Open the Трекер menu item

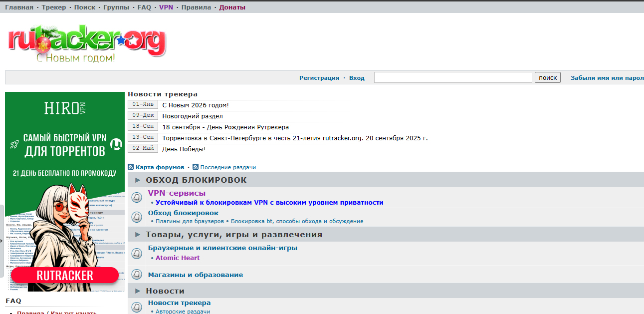pyautogui.click(x=54, y=7)
